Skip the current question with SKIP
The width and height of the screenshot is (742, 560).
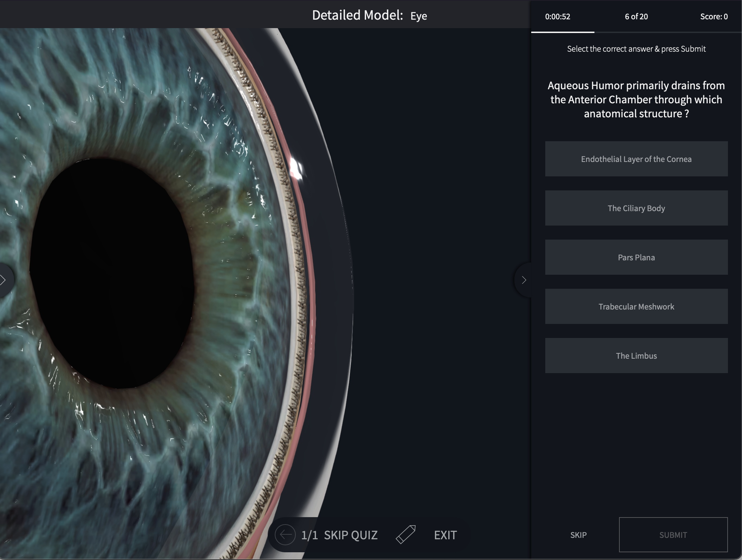coord(578,535)
